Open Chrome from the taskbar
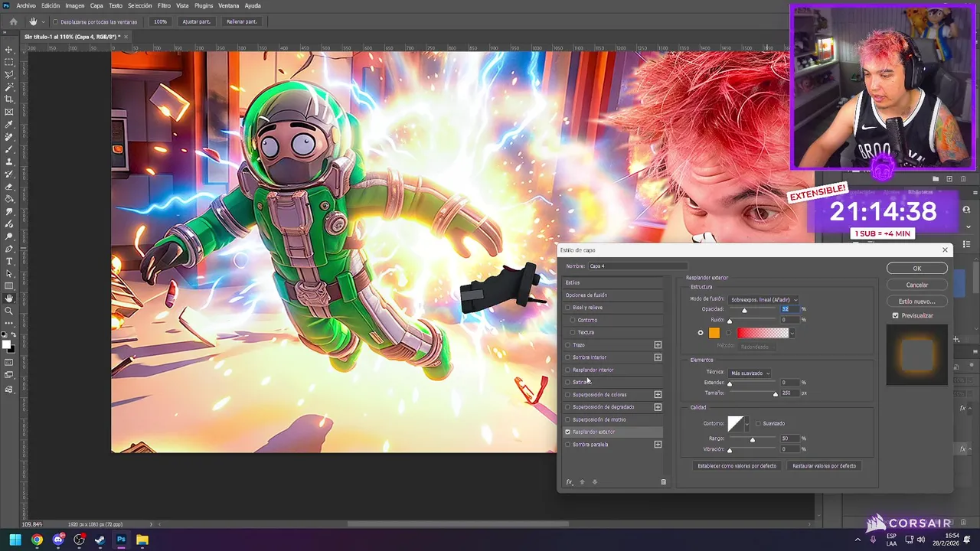Screen dimensions: 980x551 click(36, 540)
